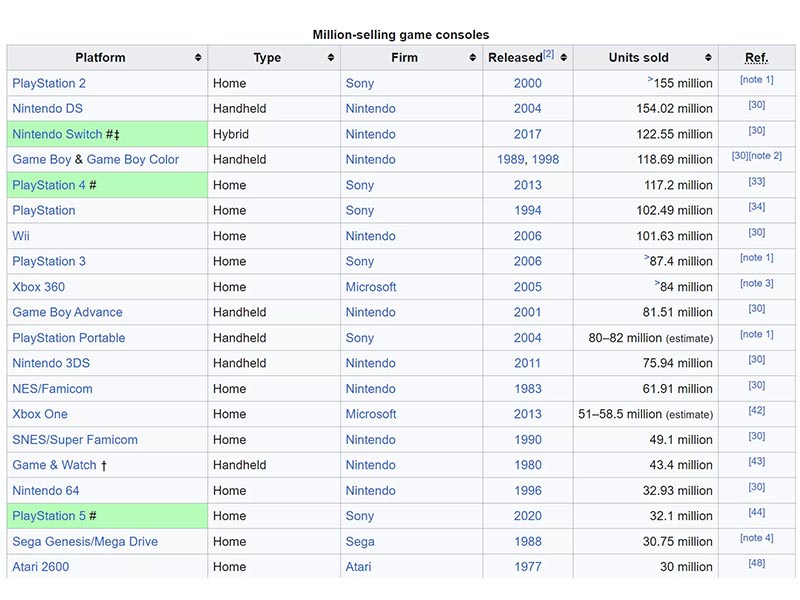This screenshot has height=600, width=800.
Task: Open the Sega firm link
Action: pyautogui.click(x=360, y=541)
